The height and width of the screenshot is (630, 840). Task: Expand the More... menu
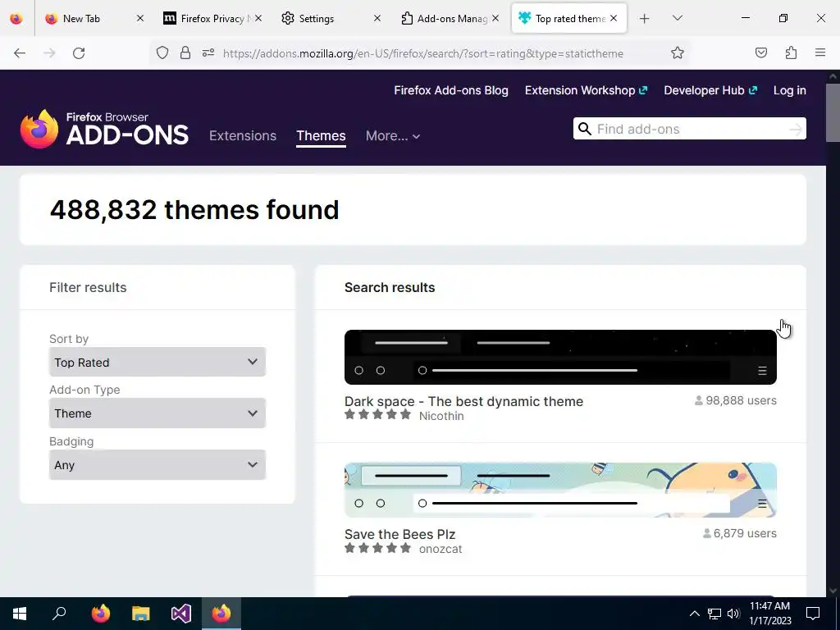coord(393,135)
